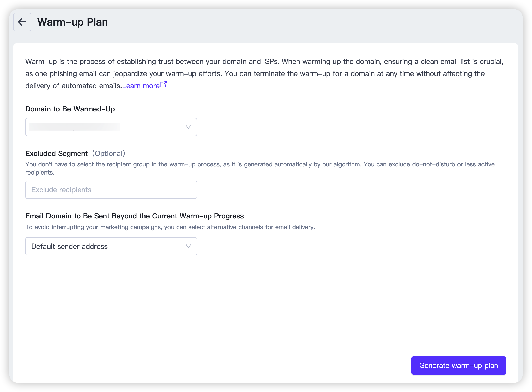This screenshot has width=532, height=392.
Task: Focus the Exclude recipients input field
Action: pos(111,190)
